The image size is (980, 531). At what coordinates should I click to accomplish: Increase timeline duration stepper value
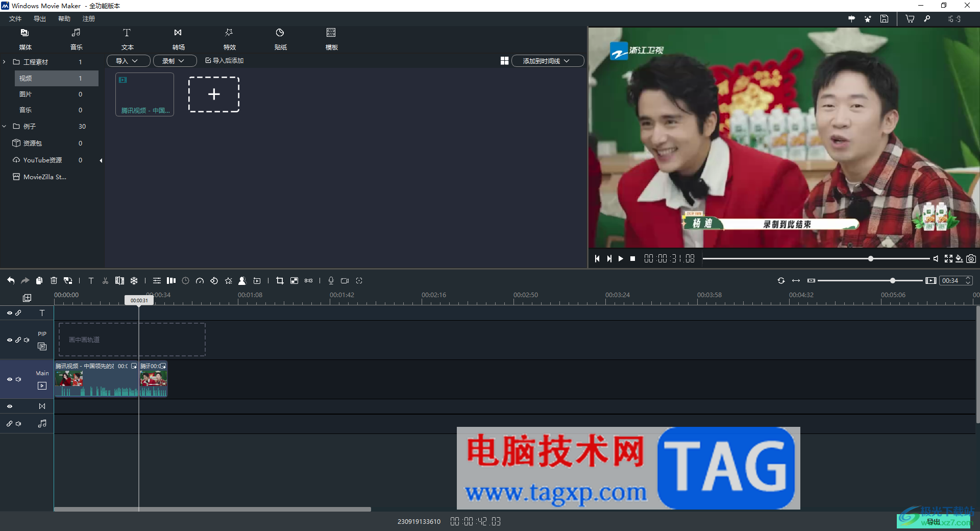coord(968,278)
